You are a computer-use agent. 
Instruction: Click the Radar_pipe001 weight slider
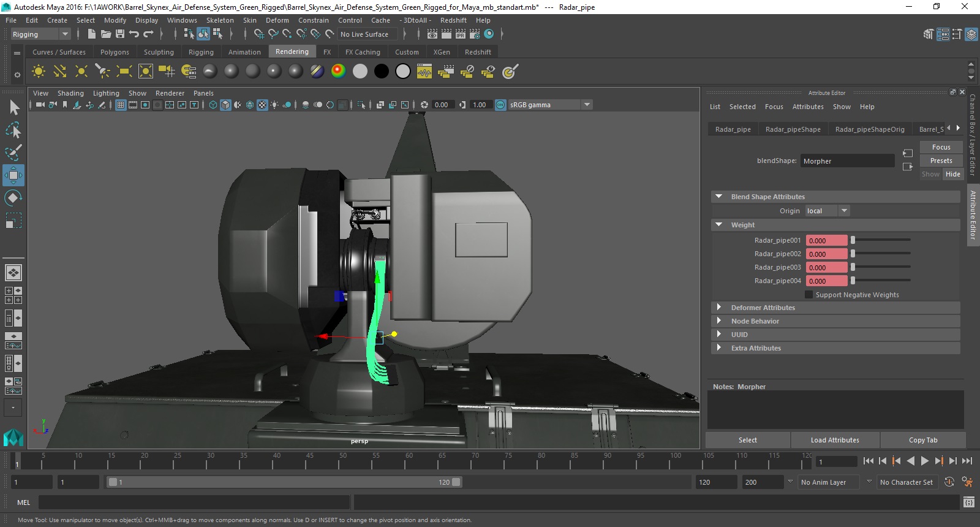[x=881, y=240]
